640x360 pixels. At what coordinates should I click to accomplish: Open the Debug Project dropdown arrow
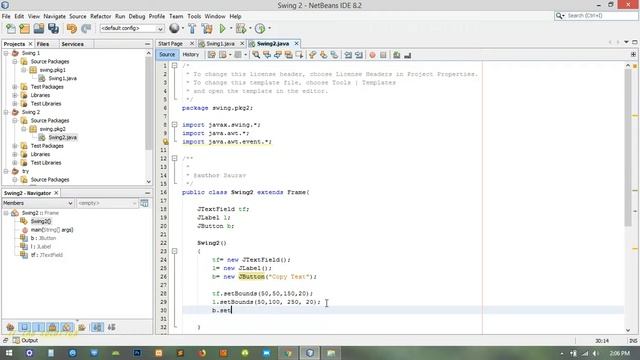tap(249, 29)
